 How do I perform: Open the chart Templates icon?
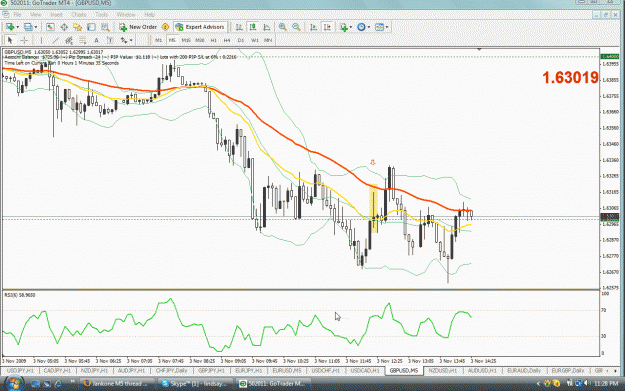pos(379,27)
